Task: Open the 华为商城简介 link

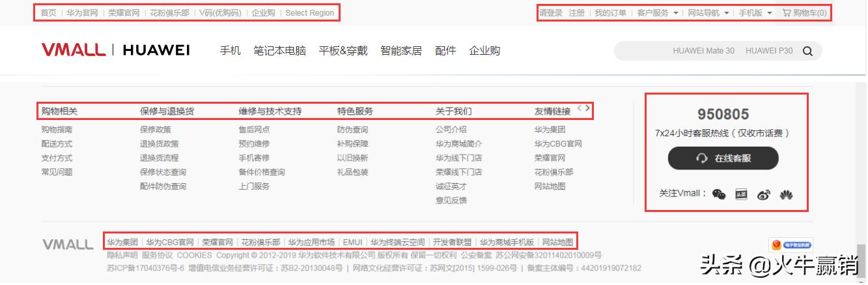Action: tap(459, 144)
